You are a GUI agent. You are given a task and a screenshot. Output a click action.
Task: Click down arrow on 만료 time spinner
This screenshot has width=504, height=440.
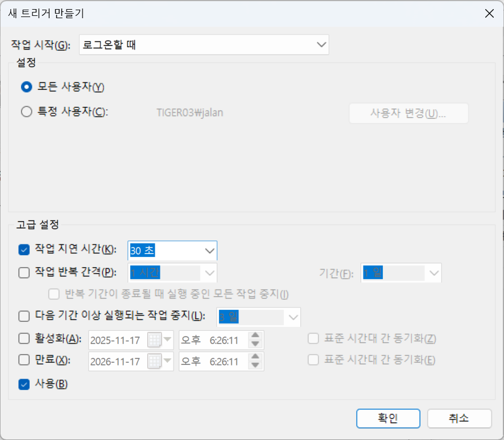coord(255,364)
